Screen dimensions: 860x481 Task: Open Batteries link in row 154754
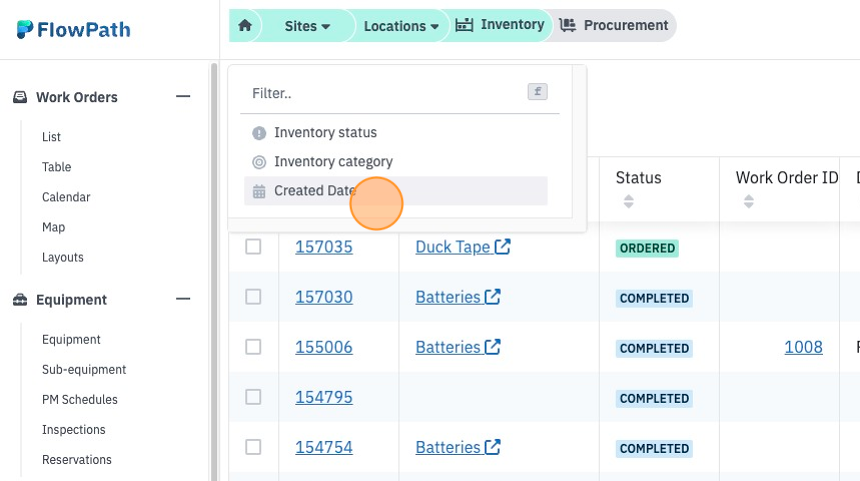(x=457, y=447)
